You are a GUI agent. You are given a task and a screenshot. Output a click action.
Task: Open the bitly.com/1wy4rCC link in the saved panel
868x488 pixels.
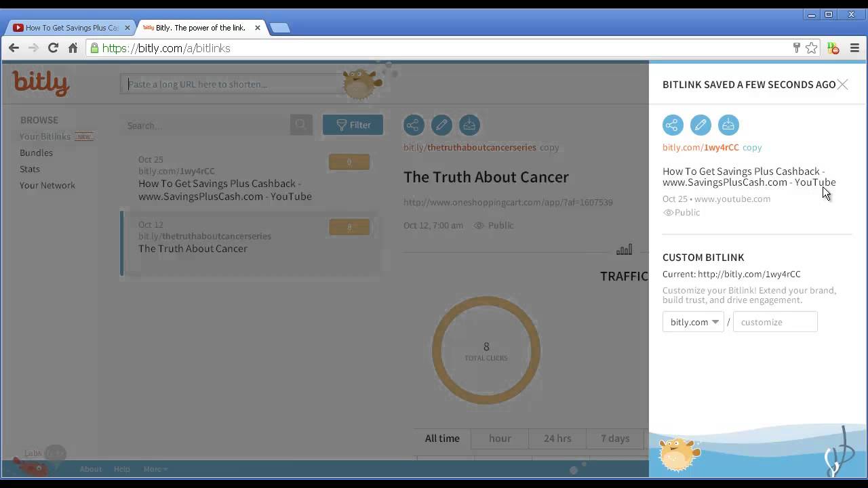coord(701,147)
